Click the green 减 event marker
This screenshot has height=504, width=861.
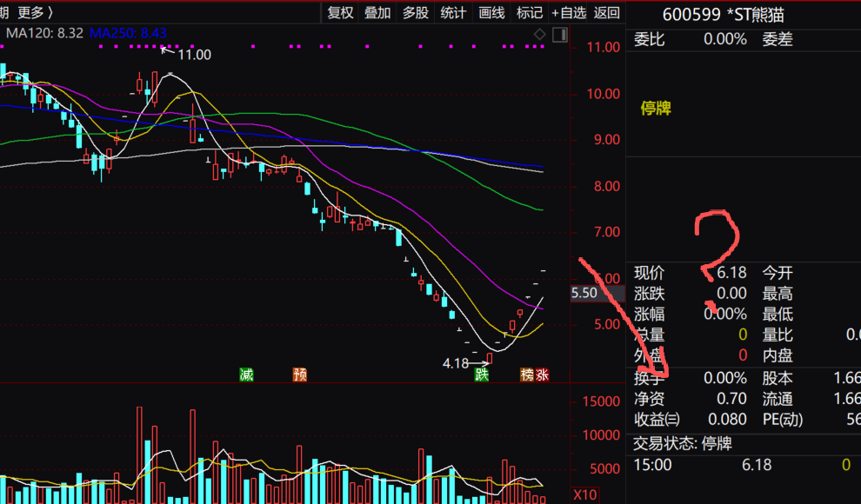(247, 375)
